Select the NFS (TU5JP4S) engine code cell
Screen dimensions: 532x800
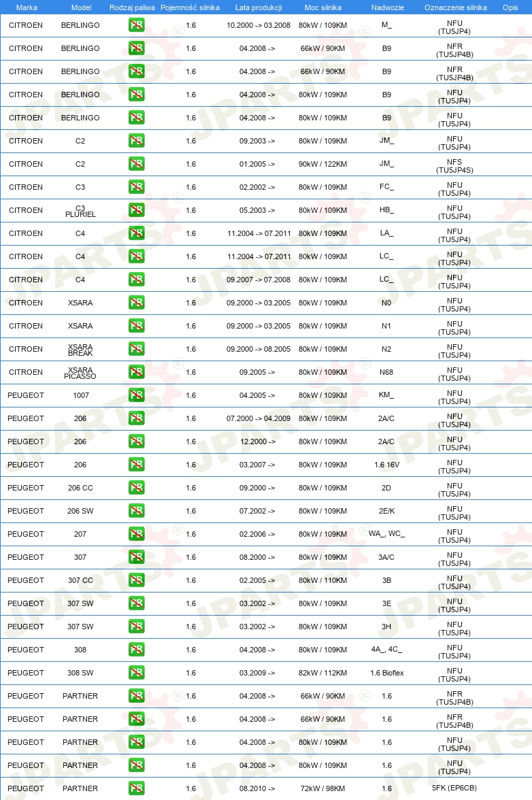454,166
